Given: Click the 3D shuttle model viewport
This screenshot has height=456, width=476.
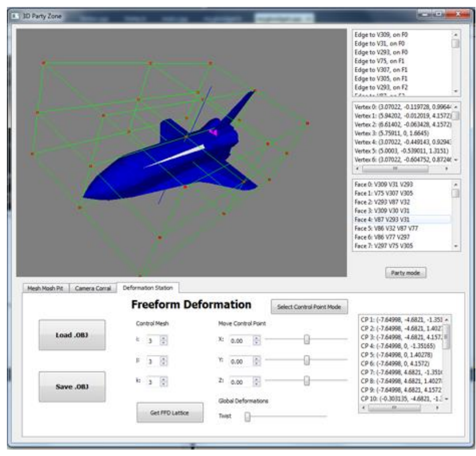Looking at the screenshot, I should coord(181,153).
